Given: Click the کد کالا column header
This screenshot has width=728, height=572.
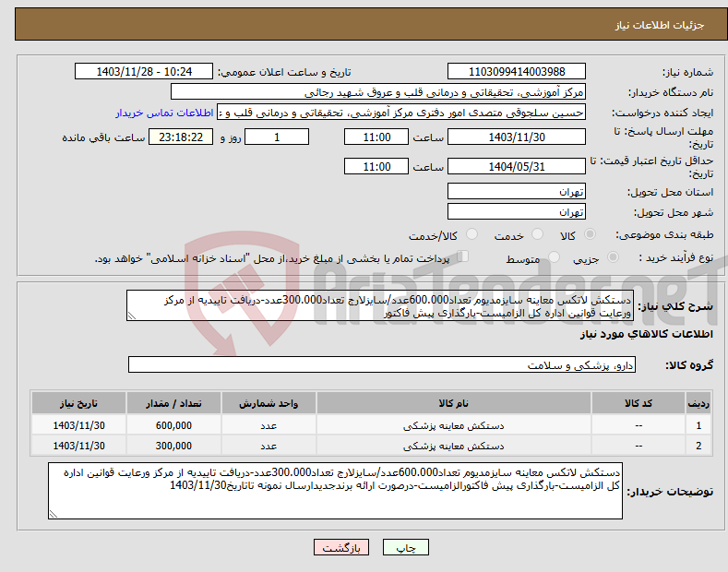Looking at the screenshot, I should tap(638, 403).
